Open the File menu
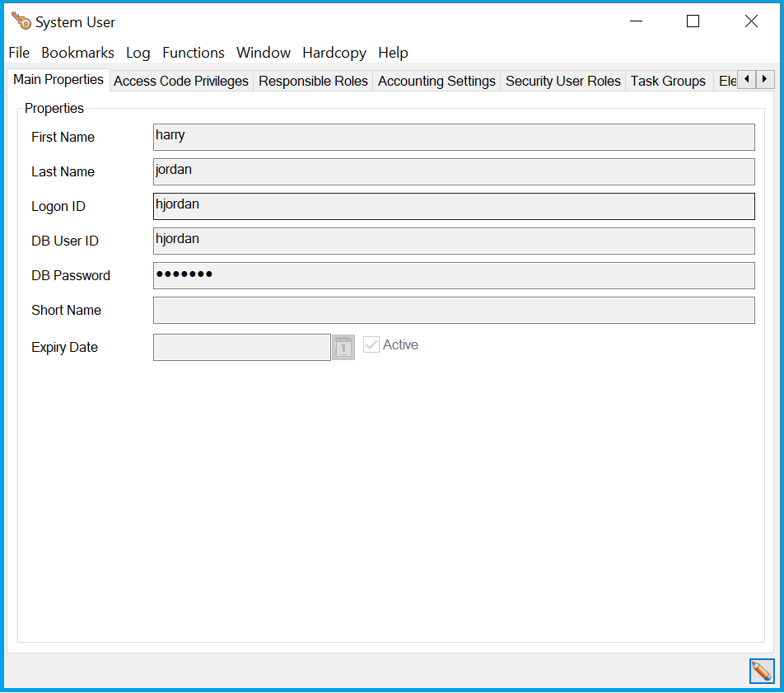Screen dimensions: 784x693 point(19,53)
